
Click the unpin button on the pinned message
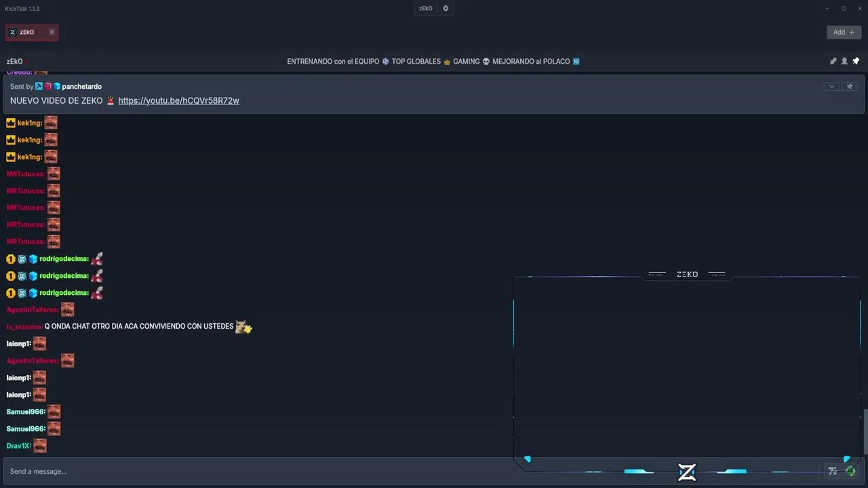click(x=850, y=87)
